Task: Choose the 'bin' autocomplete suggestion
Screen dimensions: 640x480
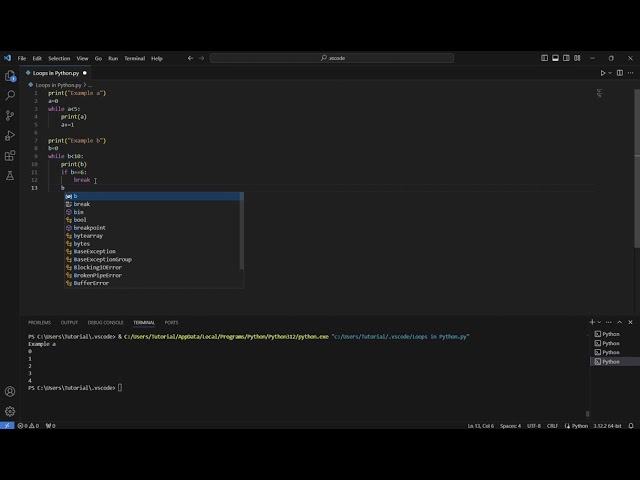Action: click(154, 212)
